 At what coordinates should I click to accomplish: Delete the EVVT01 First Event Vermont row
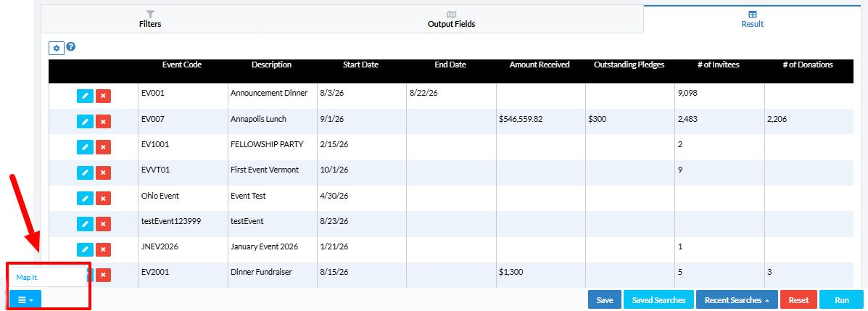103,173
